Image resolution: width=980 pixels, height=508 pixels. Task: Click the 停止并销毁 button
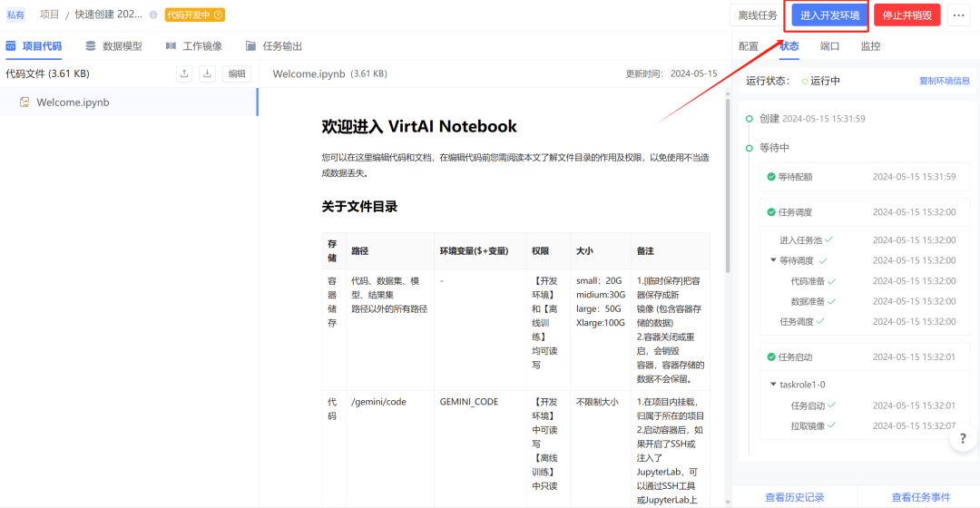[906, 15]
